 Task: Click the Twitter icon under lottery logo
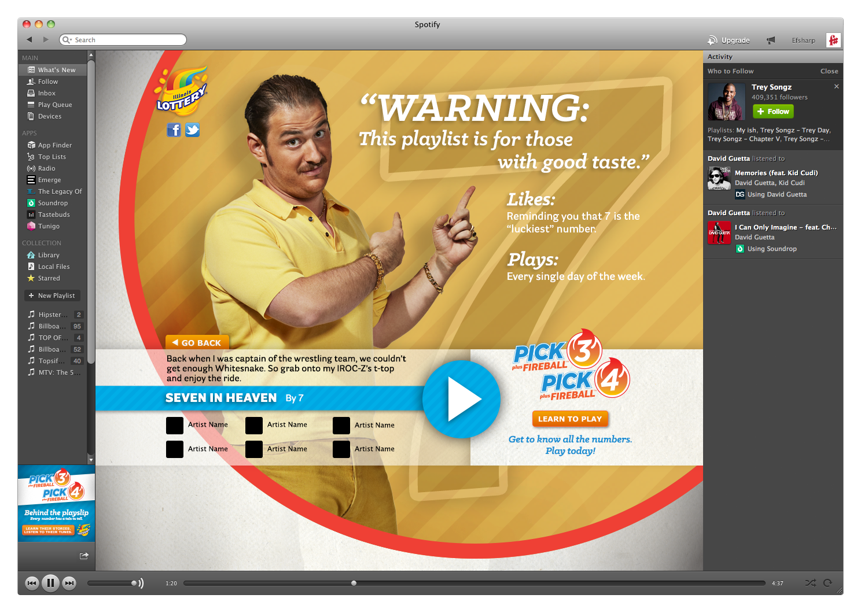click(193, 130)
